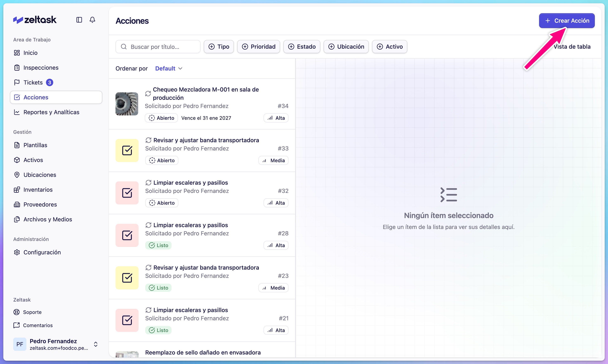Image resolution: width=608 pixels, height=364 pixels.
Task: Open the Activos panel
Action: [33, 160]
